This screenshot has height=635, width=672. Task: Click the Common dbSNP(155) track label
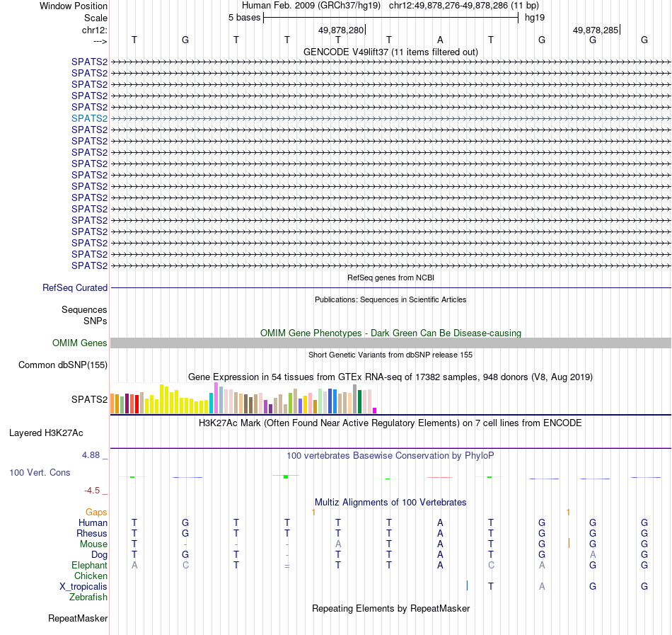[x=62, y=365]
